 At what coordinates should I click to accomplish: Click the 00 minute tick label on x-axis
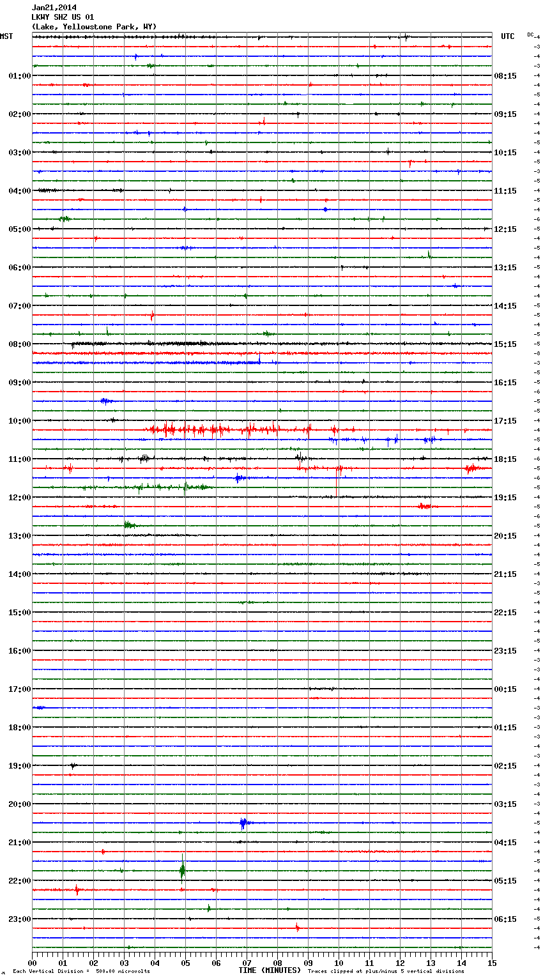32,963
